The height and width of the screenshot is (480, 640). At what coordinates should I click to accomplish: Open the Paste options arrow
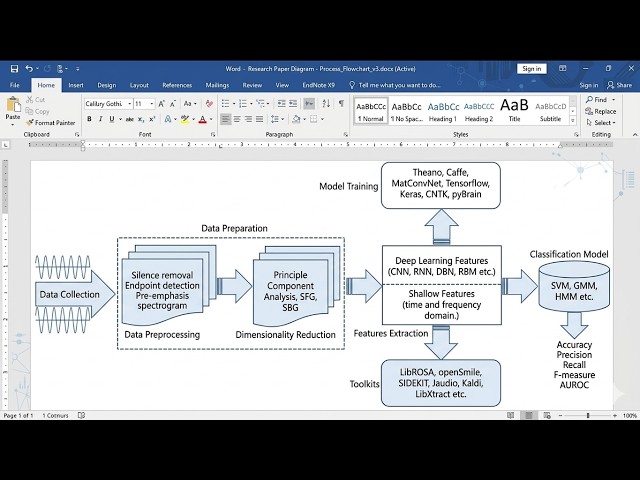tap(13, 124)
